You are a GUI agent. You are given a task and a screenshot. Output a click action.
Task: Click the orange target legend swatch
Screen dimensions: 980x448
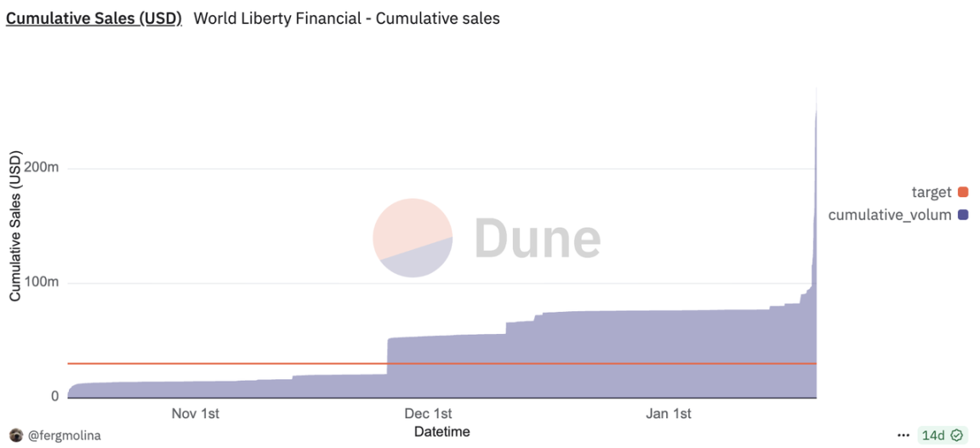[963, 192]
